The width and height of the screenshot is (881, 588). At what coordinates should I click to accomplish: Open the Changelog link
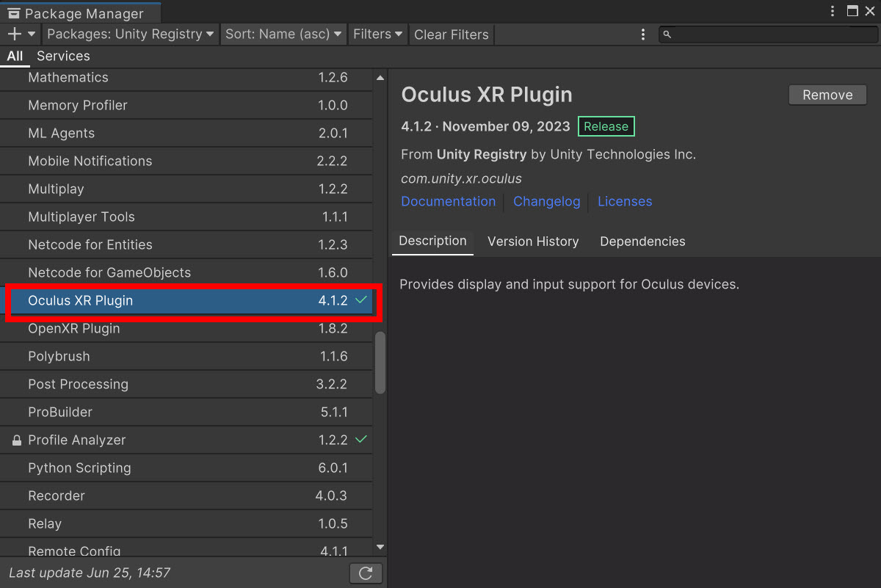pos(547,201)
